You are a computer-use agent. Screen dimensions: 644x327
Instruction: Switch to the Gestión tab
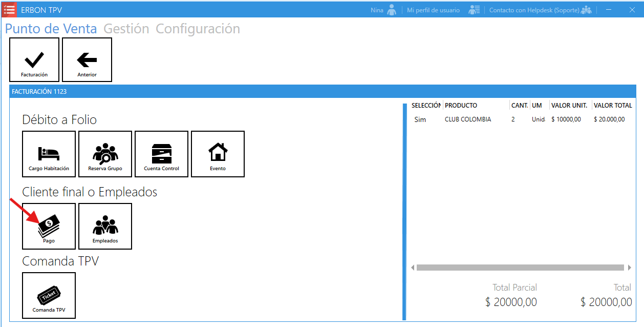126,29
